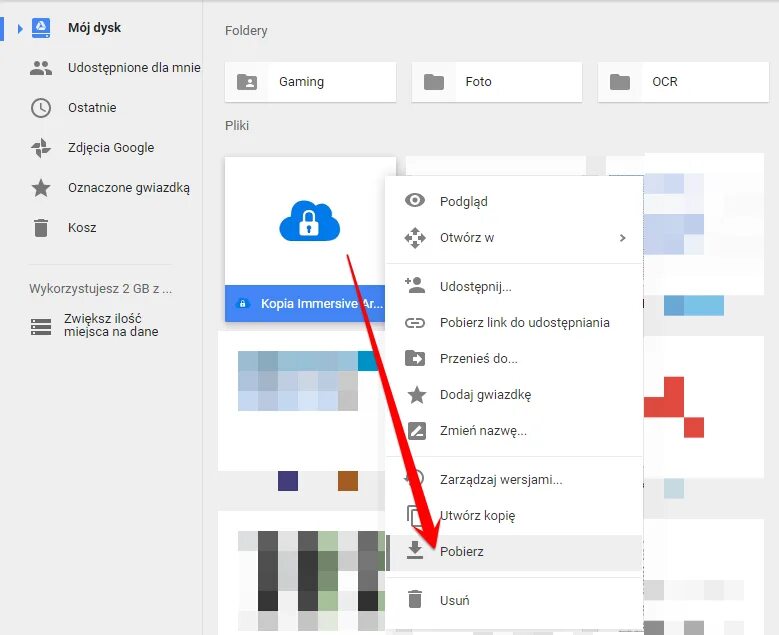Click the storage bars icon
779x635 pixels.
[x=41, y=327]
